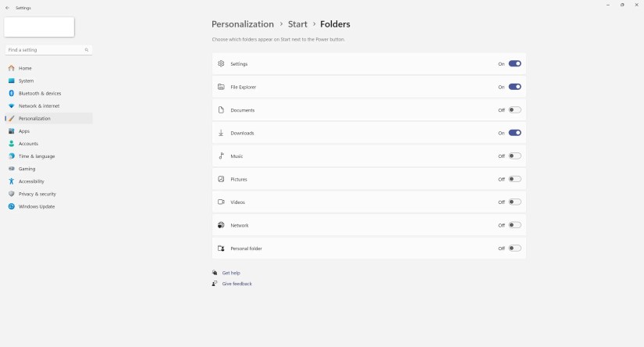Enable the Documents folder toggle
Image resolution: width=644 pixels, height=347 pixels.
514,110
